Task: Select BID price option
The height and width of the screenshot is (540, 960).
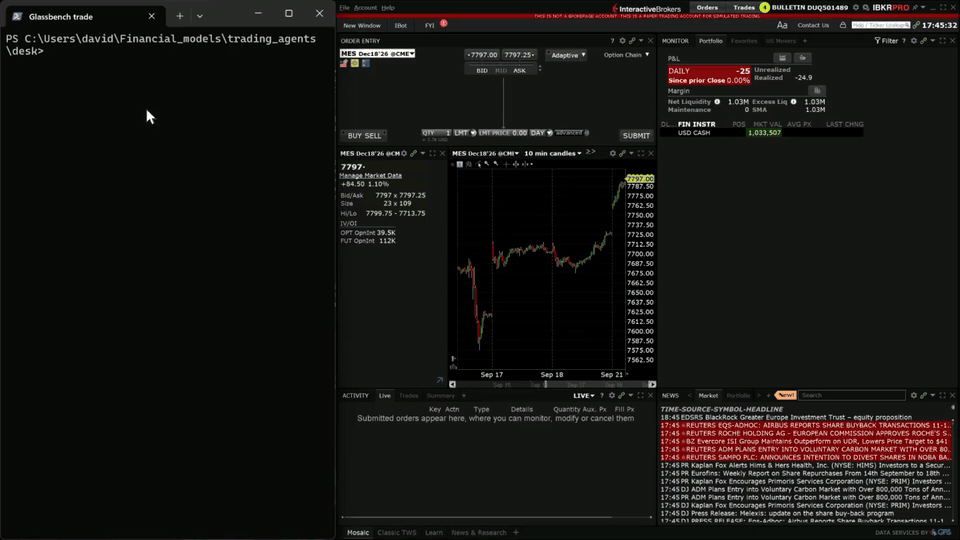Action: (x=482, y=70)
